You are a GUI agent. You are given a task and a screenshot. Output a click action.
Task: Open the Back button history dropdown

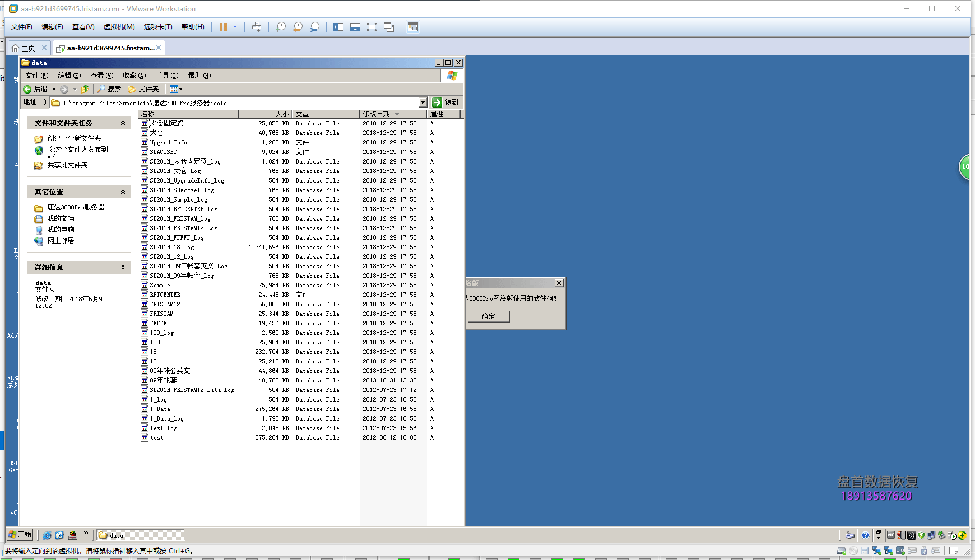(x=54, y=89)
